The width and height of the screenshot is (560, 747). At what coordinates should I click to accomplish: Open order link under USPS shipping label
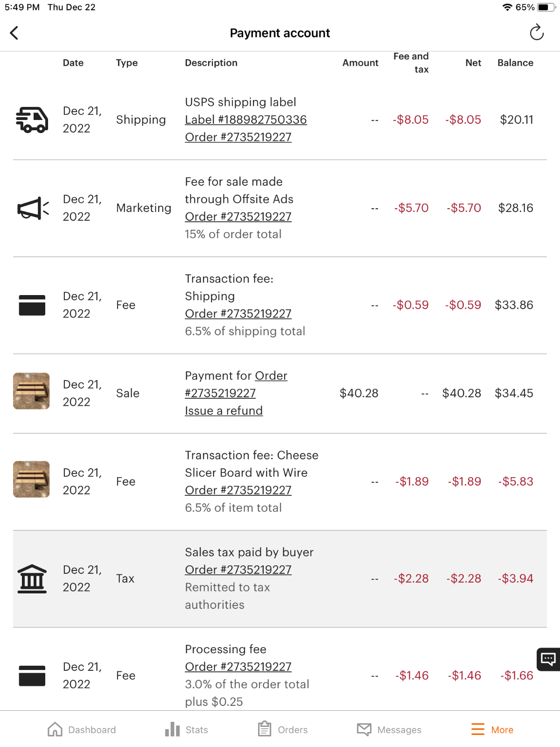pyautogui.click(x=238, y=137)
